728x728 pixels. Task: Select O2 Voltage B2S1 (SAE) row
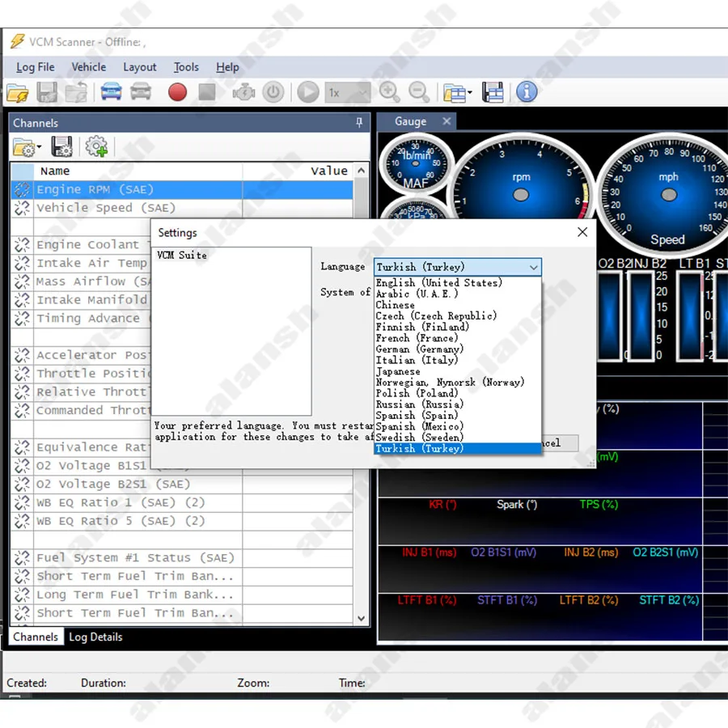click(181, 485)
